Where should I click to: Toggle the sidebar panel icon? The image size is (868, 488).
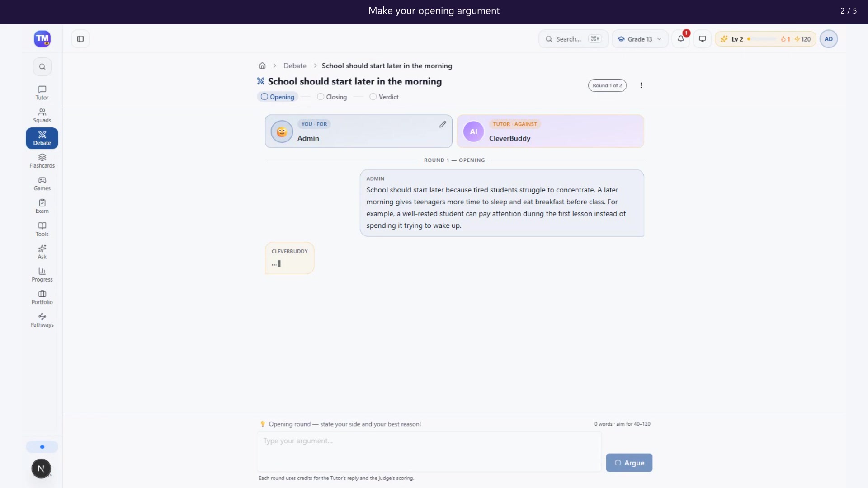[80, 39]
